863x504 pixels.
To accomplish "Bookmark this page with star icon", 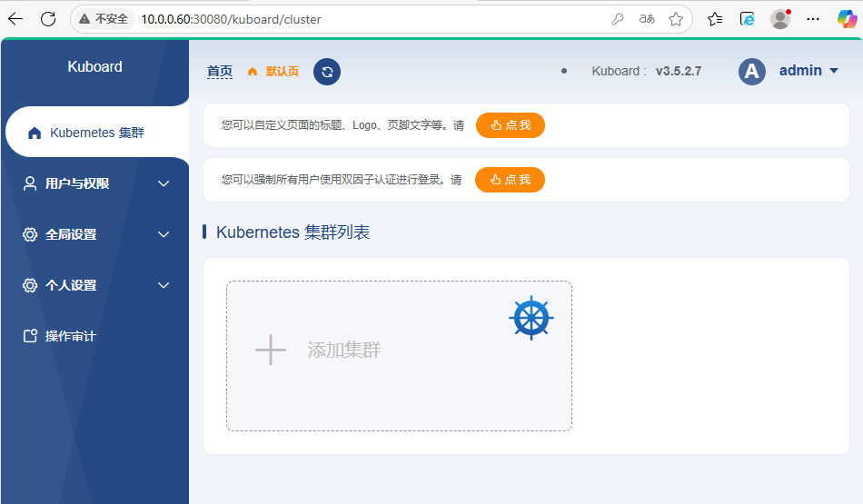I will [676, 19].
